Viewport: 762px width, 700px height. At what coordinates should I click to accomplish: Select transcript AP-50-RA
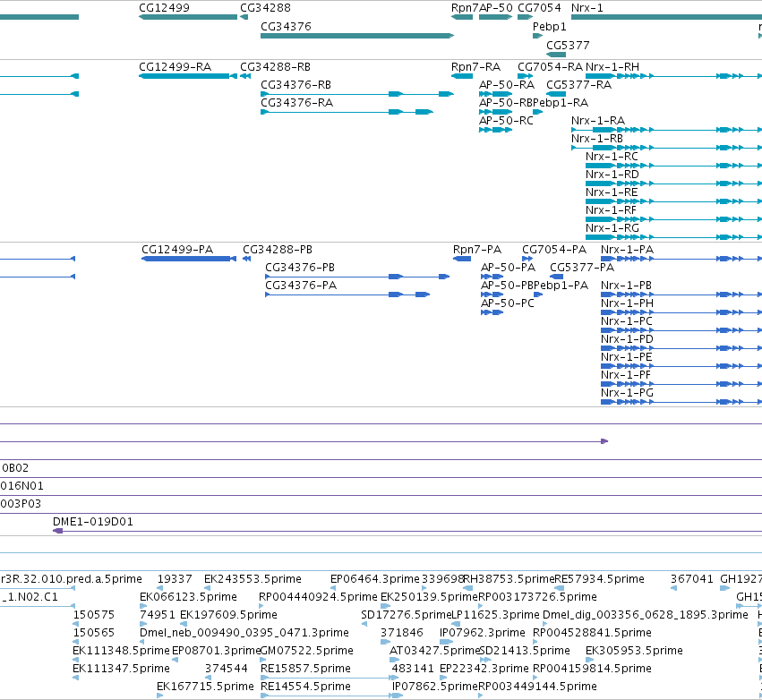pyautogui.click(x=507, y=85)
